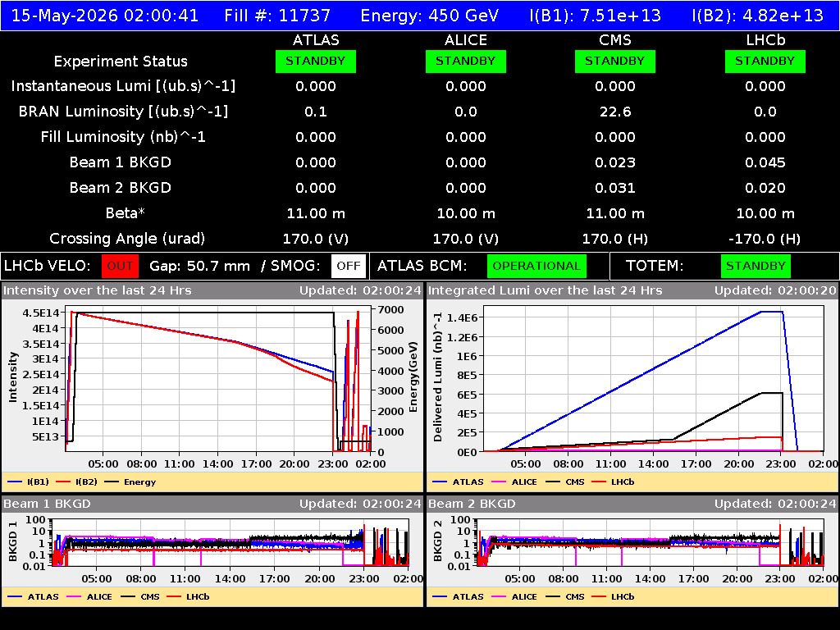Click ALICE legend entry under Integrated Lumi chart
The image size is (840, 630).
514,482
